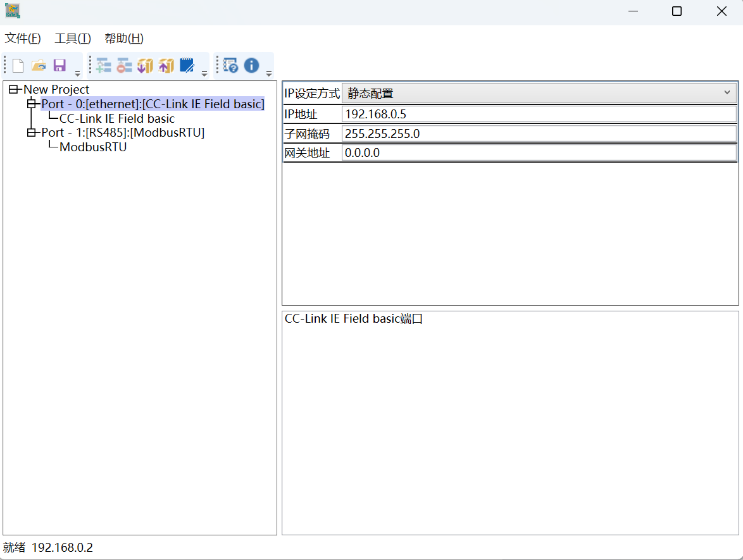Minimize the window
Image resolution: width=743 pixels, height=560 pixels.
633,11
